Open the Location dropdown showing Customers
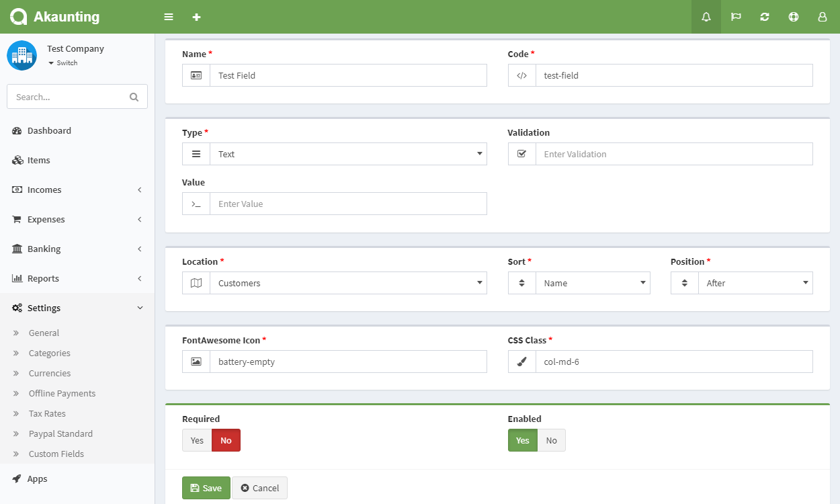Image resolution: width=840 pixels, height=504 pixels. (x=348, y=283)
